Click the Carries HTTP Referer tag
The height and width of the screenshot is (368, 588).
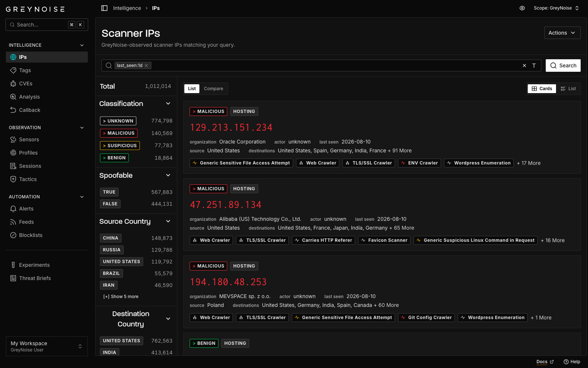click(x=323, y=240)
